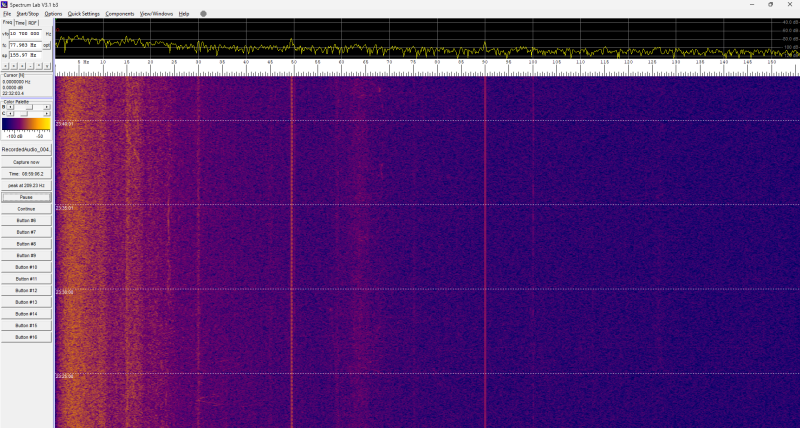Minimize the Spectrum Lab window

752,4
